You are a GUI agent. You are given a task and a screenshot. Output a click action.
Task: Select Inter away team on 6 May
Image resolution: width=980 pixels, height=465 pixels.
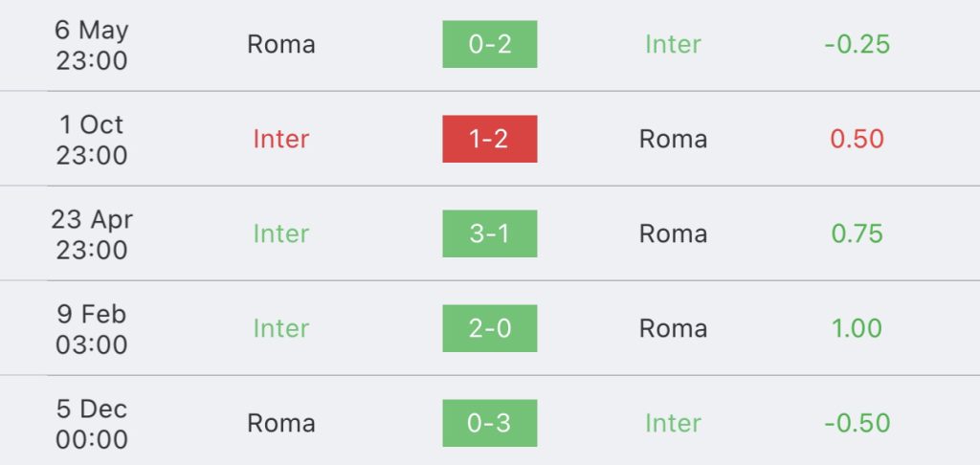pyautogui.click(x=673, y=44)
